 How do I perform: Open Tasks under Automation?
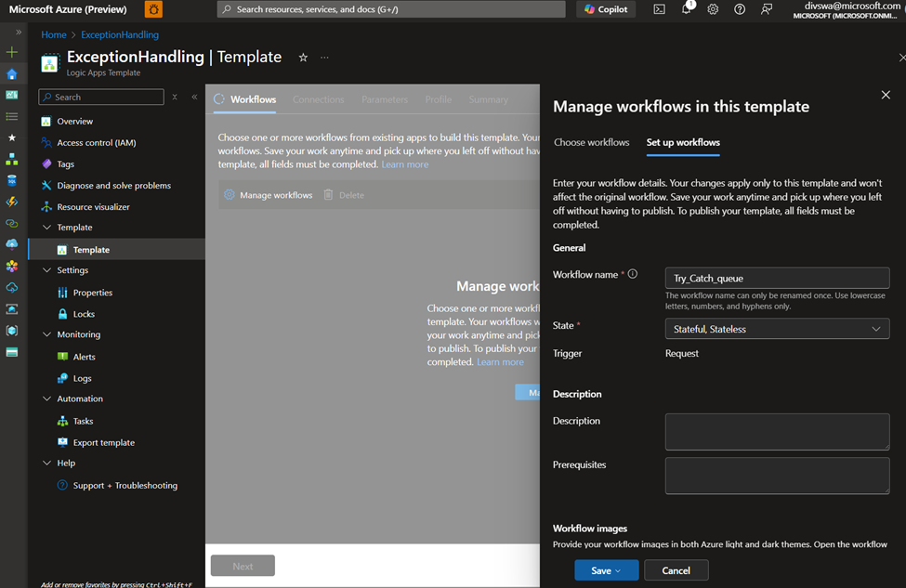click(x=83, y=421)
